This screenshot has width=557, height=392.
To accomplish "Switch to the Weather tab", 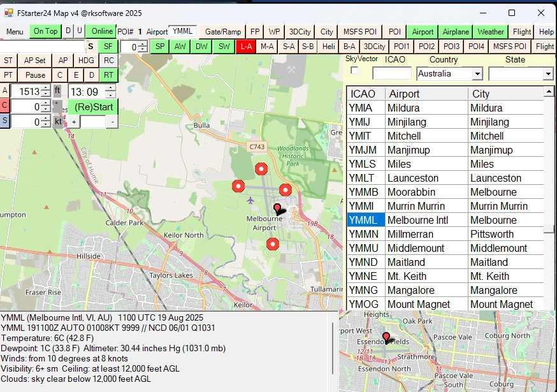I will [x=491, y=31].
